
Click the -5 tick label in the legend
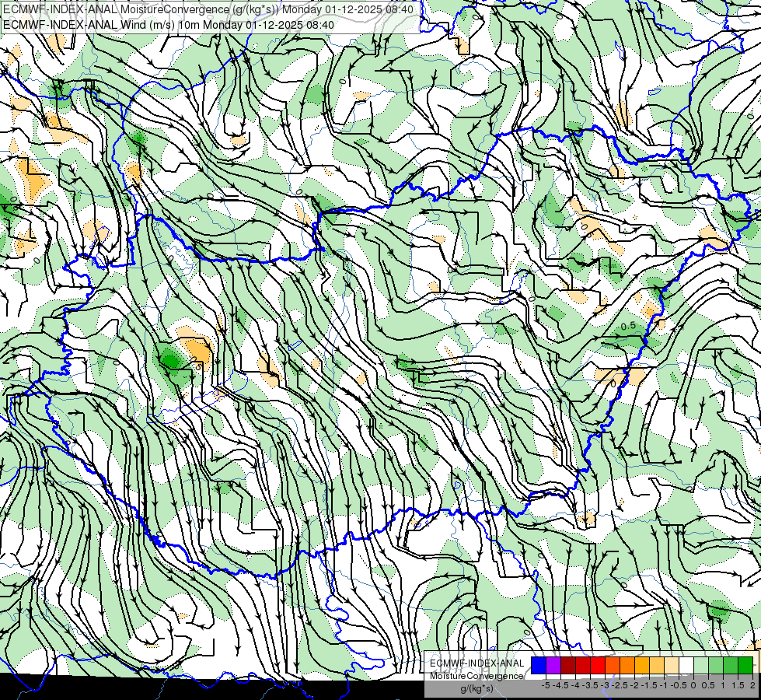click(x=546, y=685)
